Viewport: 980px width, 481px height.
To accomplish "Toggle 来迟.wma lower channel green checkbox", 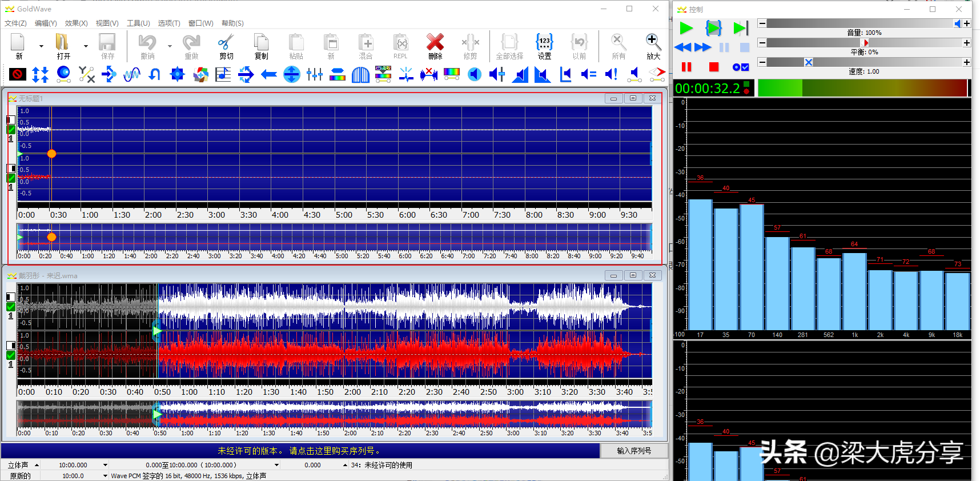I will [x=11, y=355].
